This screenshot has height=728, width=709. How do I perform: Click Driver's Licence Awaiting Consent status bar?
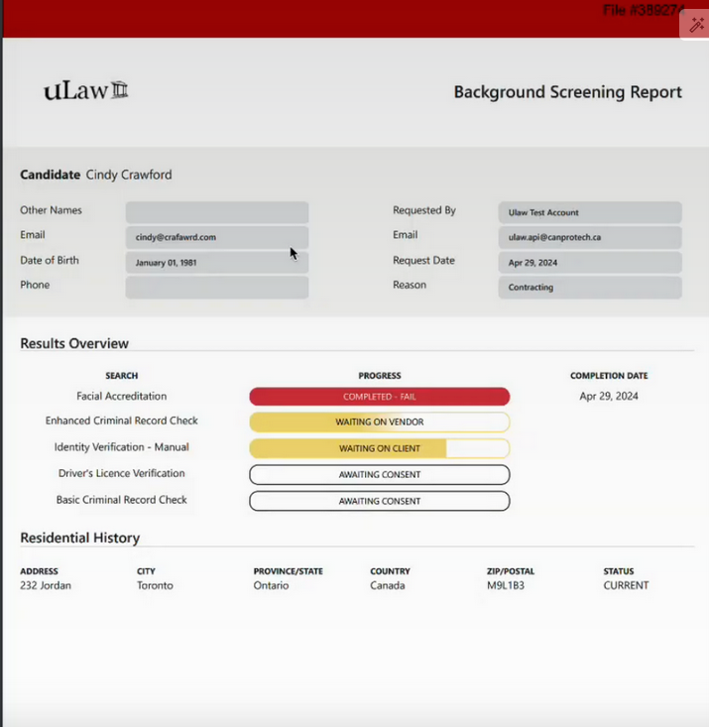coord(380,474)
